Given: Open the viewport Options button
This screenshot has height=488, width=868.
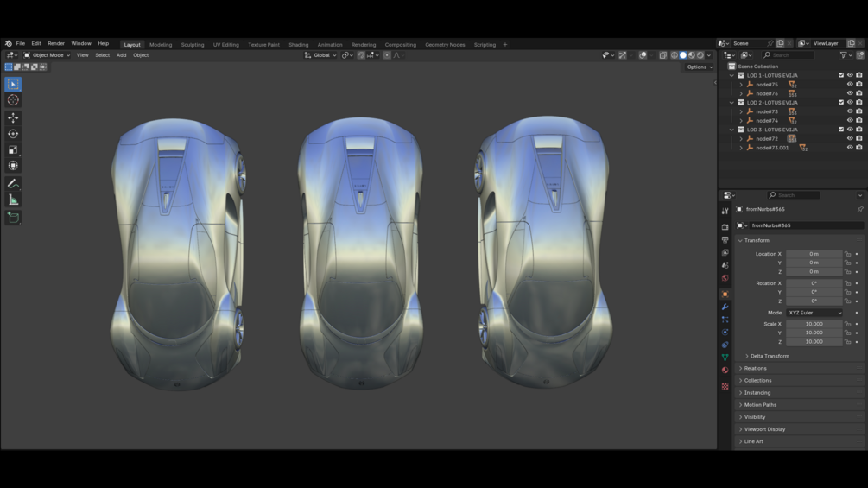Looking at the screenshot, I should [700, 67].
